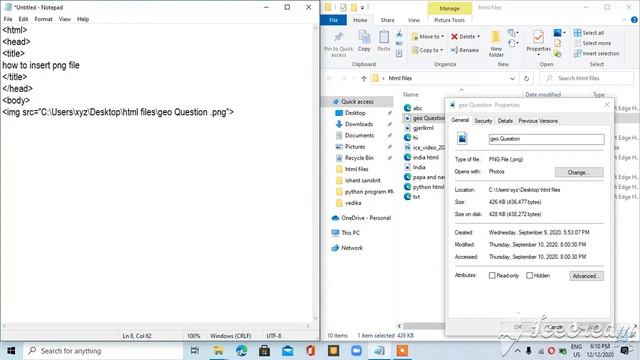Screen dimensions: 640x360
Task: Click the Up arrow in Explorer navigation
Action: coord(364,78)
